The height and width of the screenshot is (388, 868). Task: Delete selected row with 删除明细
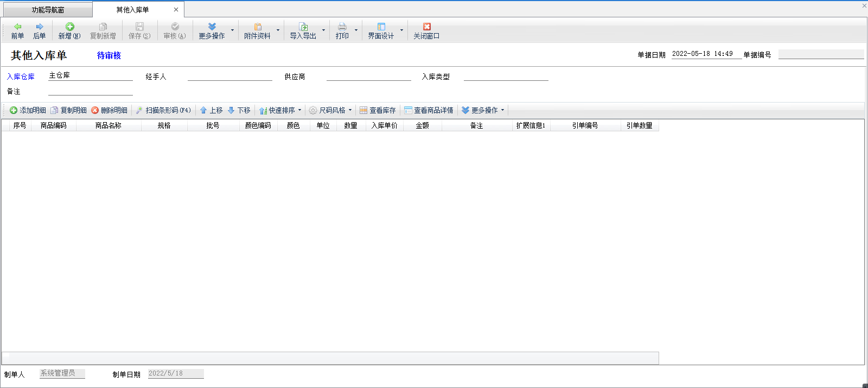pyautogui.click(x=109, y=110)
